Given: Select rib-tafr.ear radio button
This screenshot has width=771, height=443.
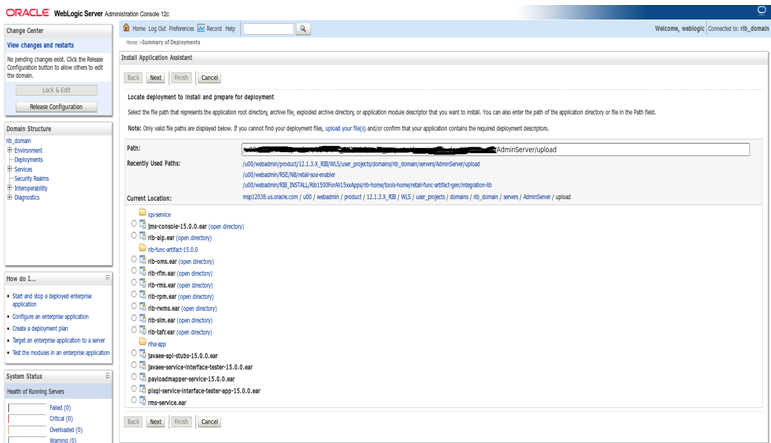Looking at the screenshot, I should tap(134, 329).
